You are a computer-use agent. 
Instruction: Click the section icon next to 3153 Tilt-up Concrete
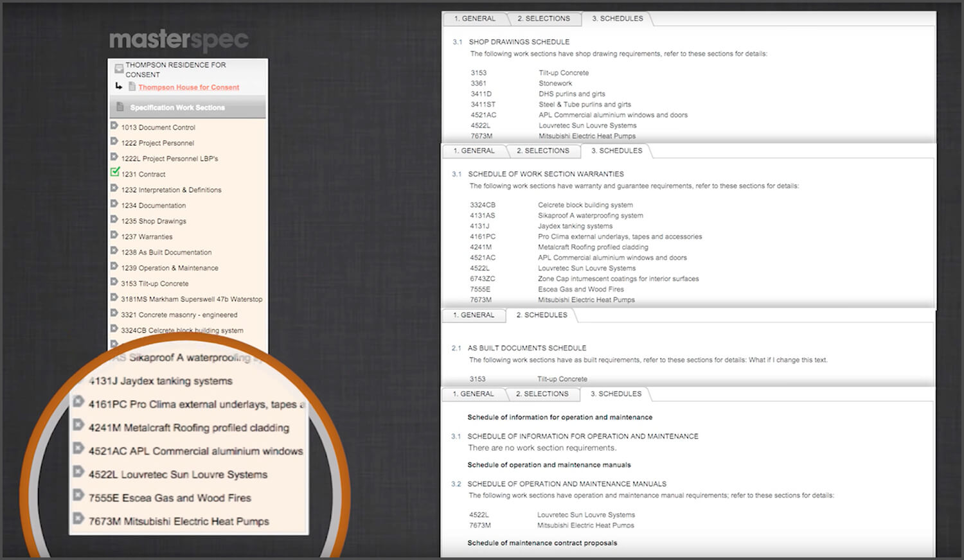pyautogui.click(x=114, y=283)
